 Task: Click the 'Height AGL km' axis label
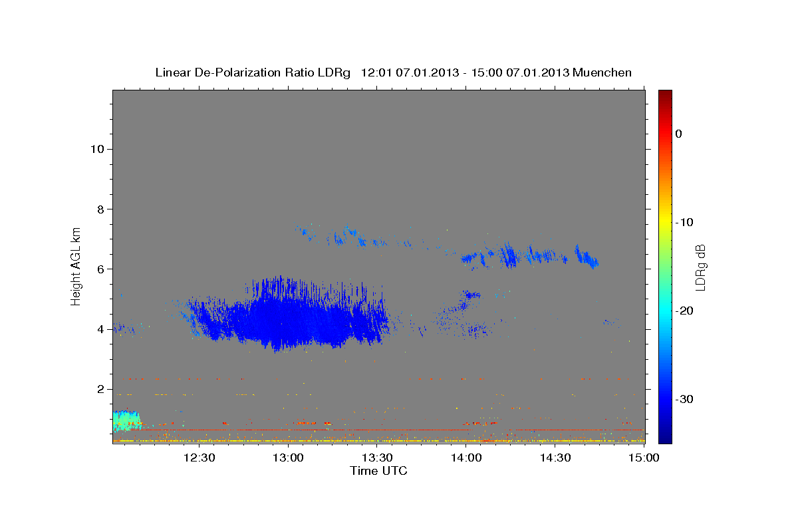click(76, 265)
